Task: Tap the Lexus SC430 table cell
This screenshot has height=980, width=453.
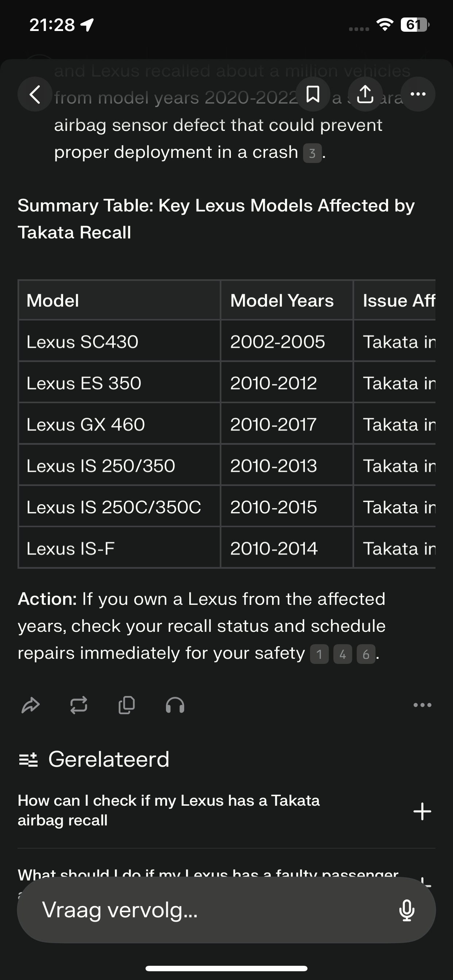Action: tap(119, 342)
